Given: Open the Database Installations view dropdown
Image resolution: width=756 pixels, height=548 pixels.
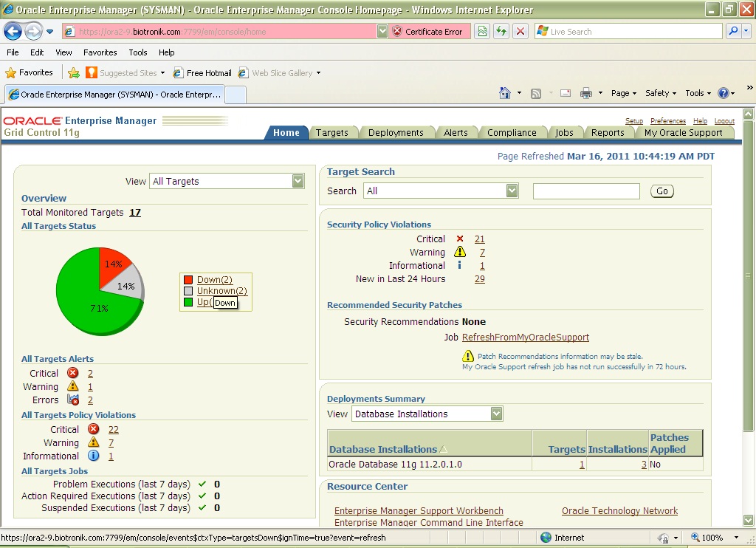Looking at the screenshot, I should (427, 414).
